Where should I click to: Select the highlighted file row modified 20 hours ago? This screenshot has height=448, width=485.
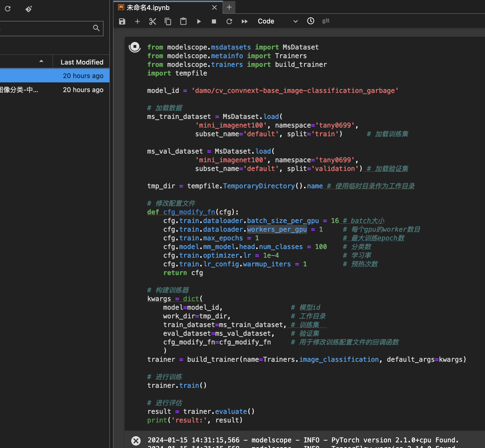[x=55, y=76]
